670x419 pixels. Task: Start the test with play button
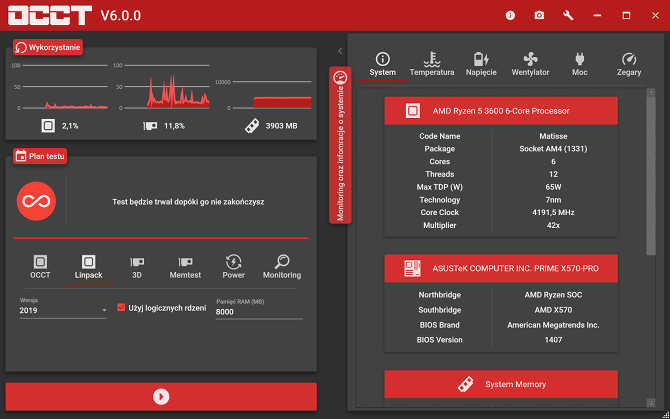point(161,397)
